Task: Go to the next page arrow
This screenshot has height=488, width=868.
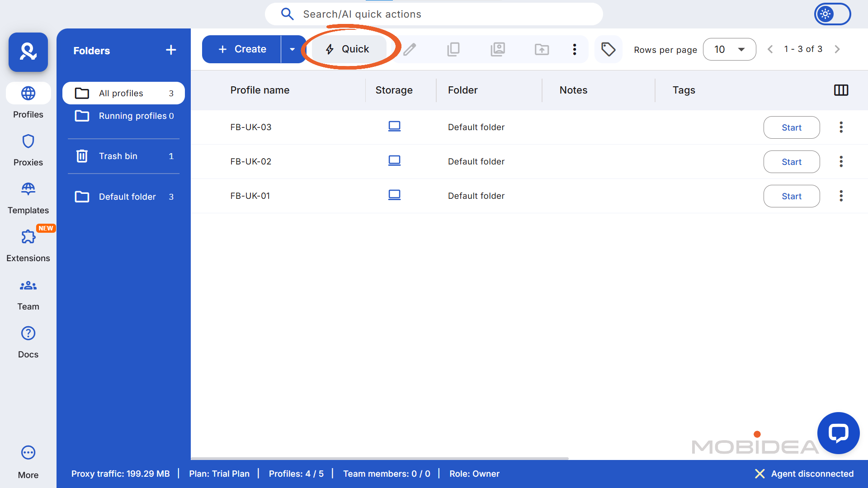Action: [x=837, y=49]
